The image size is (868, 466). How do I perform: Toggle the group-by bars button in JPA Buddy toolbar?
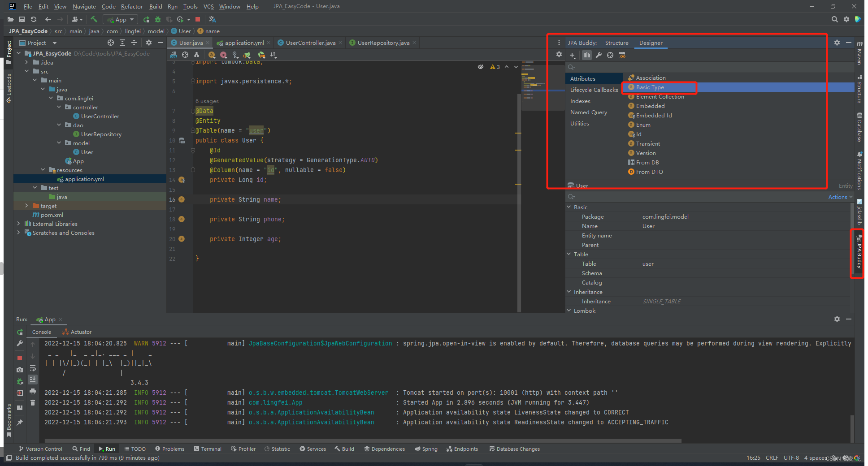coord(587,55)
